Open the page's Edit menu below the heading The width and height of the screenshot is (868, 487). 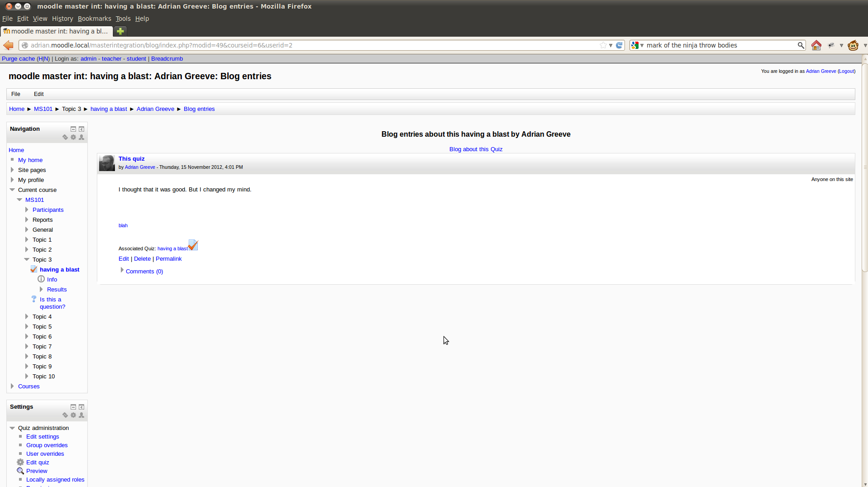click(x=39, y=94)
